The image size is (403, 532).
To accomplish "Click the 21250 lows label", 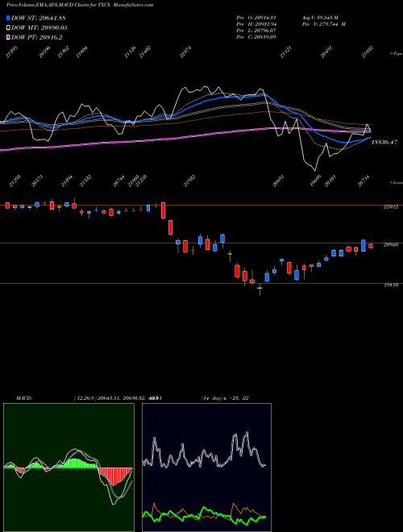I will pyautogui.click(x=141, y=181).
